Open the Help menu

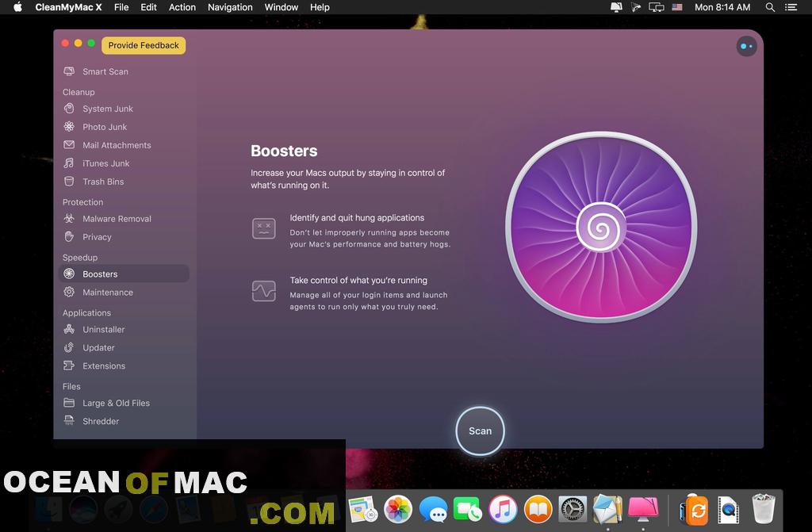point(320,7)
